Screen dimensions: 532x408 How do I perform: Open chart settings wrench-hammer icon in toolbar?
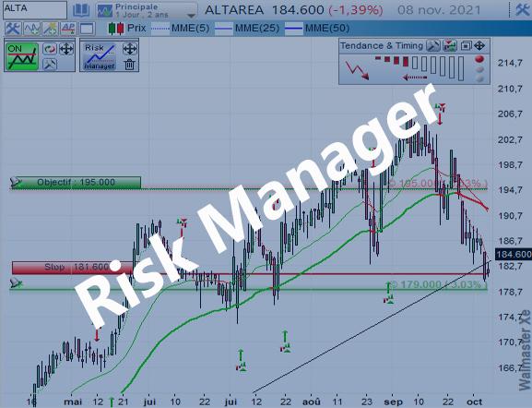[13, 29]
